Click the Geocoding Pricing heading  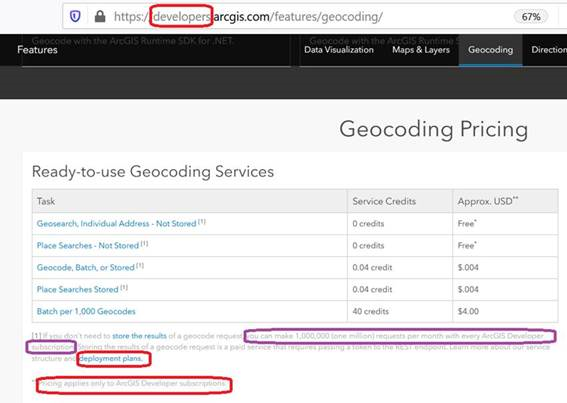click(434, 129)
